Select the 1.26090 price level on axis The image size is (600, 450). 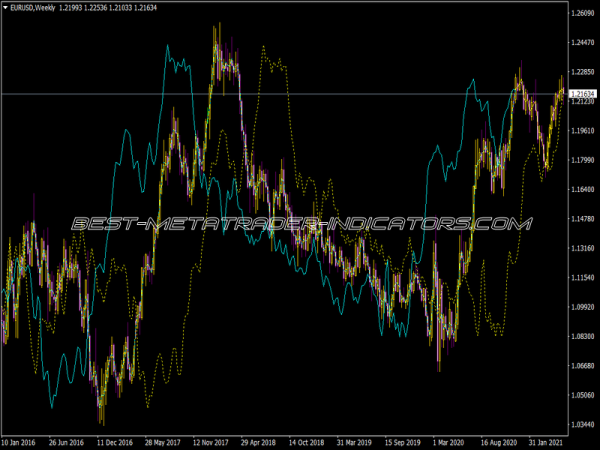pos(582,13)
